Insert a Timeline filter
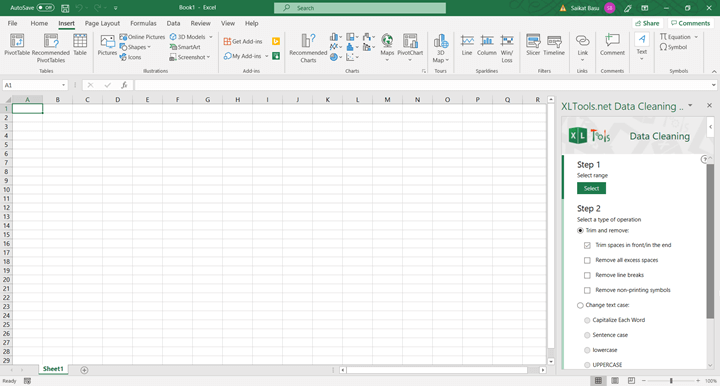The image size is (720, 386). click(554, 45)
